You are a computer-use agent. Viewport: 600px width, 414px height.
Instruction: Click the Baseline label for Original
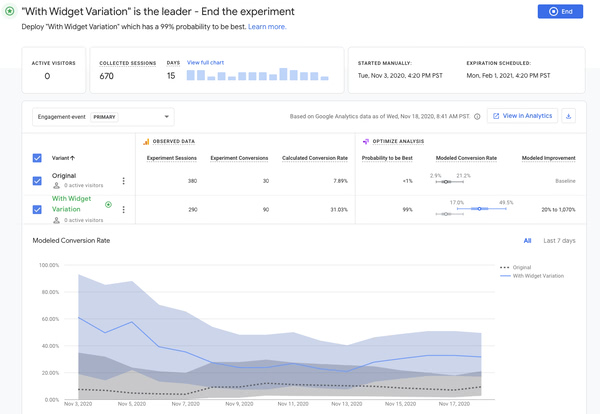[x=565, y=181]
